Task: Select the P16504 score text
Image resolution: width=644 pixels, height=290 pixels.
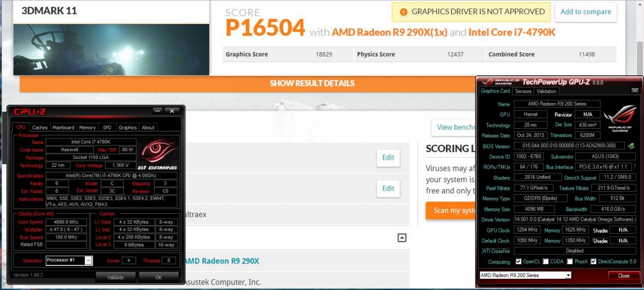Action: point(265,28)
